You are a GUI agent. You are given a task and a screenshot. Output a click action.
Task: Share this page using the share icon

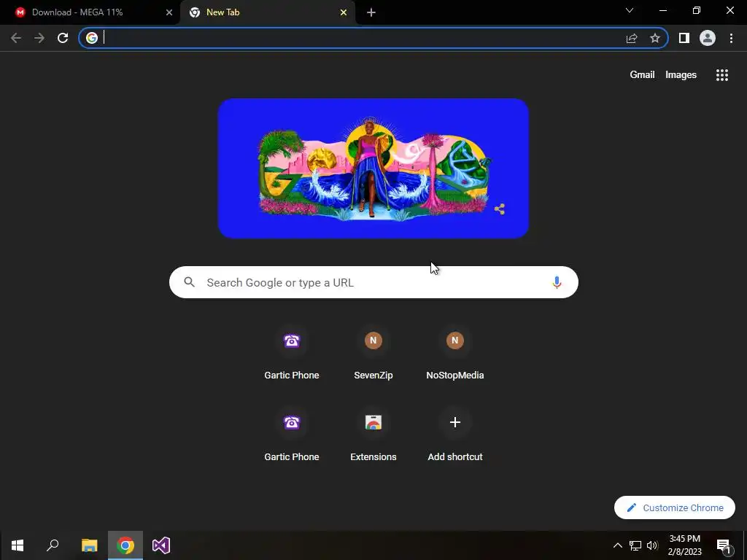tap(632, 38)
